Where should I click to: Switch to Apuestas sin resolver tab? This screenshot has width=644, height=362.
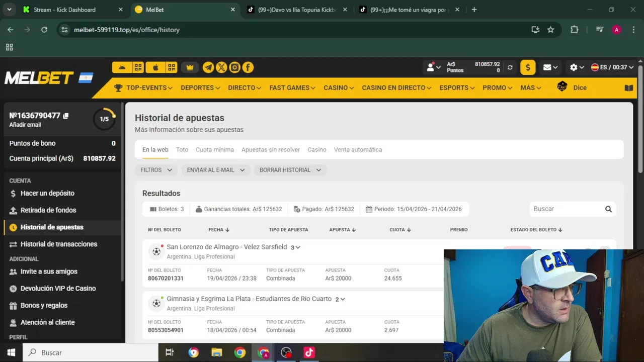[x=271, y=149]
